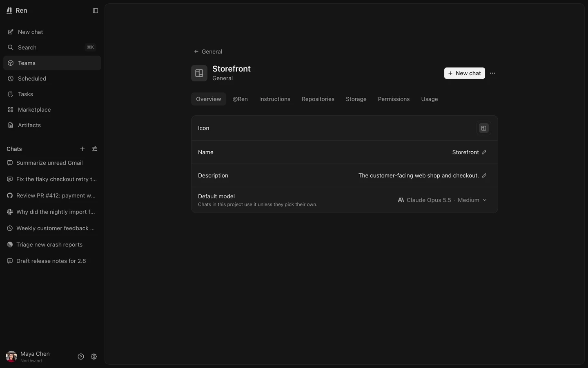Switch to the Repositories tab
588x368 pixels.
318,99
